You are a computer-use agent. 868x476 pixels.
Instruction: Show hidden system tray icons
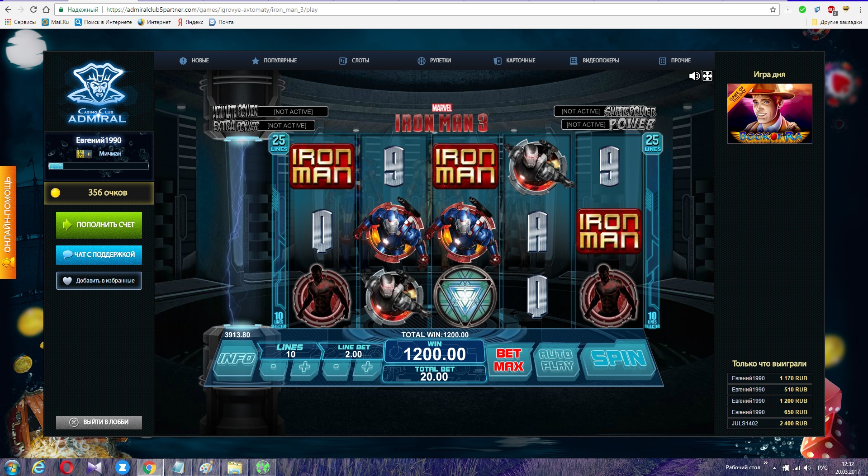click(774, 468)
